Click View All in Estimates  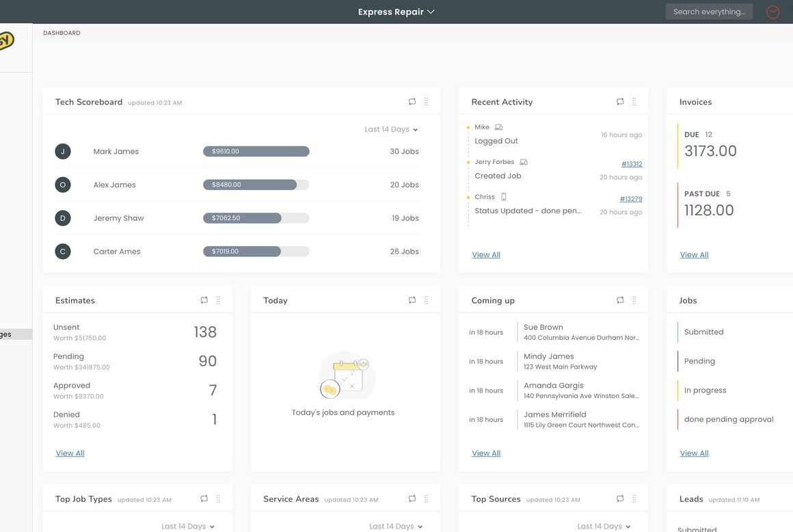tap(70, 453)
